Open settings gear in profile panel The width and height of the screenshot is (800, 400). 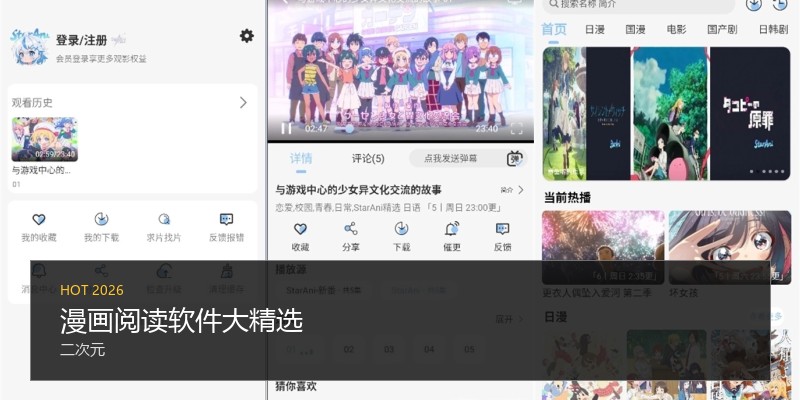246,36
